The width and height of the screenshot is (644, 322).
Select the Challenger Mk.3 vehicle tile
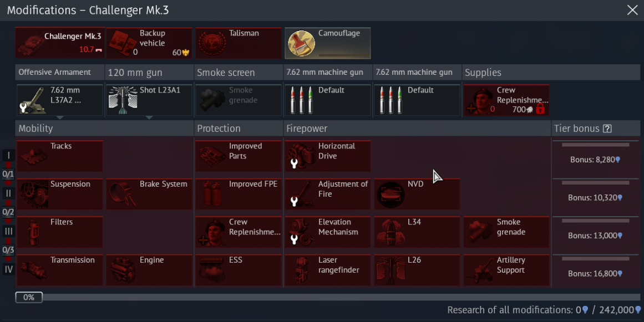click(x=60, y=43)
